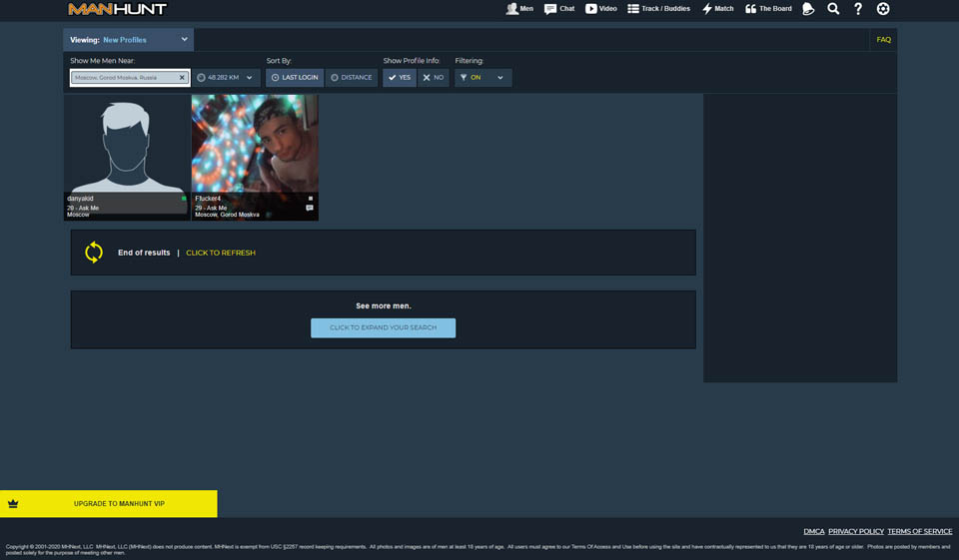The image size is (959, 560).
Task: Open the settings gear icon
Action: [883, 9]
